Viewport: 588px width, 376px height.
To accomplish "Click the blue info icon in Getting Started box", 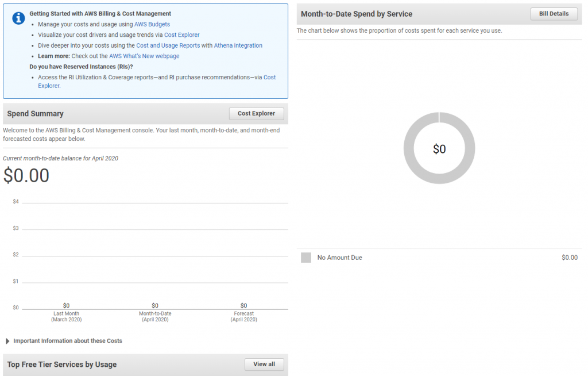I will 18,18.
